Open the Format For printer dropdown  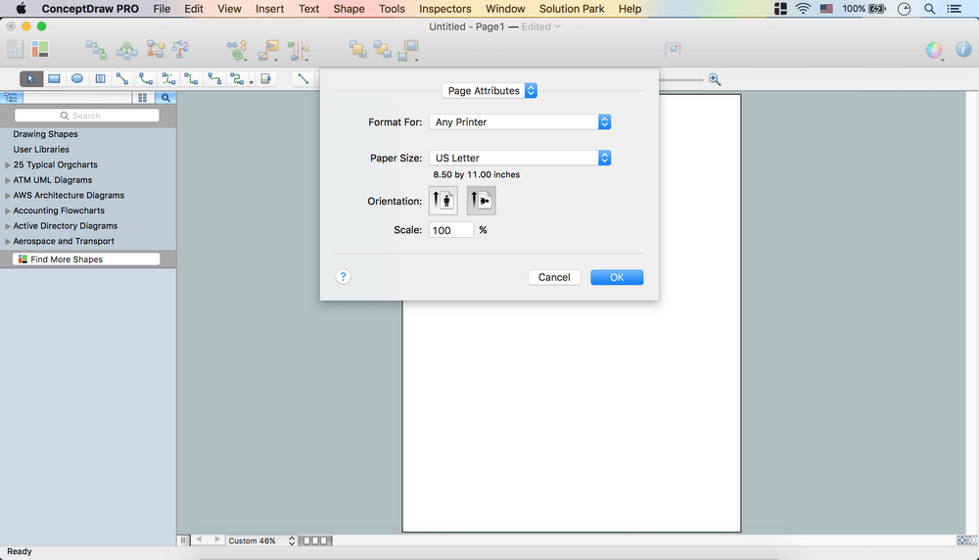click(520, 122)
